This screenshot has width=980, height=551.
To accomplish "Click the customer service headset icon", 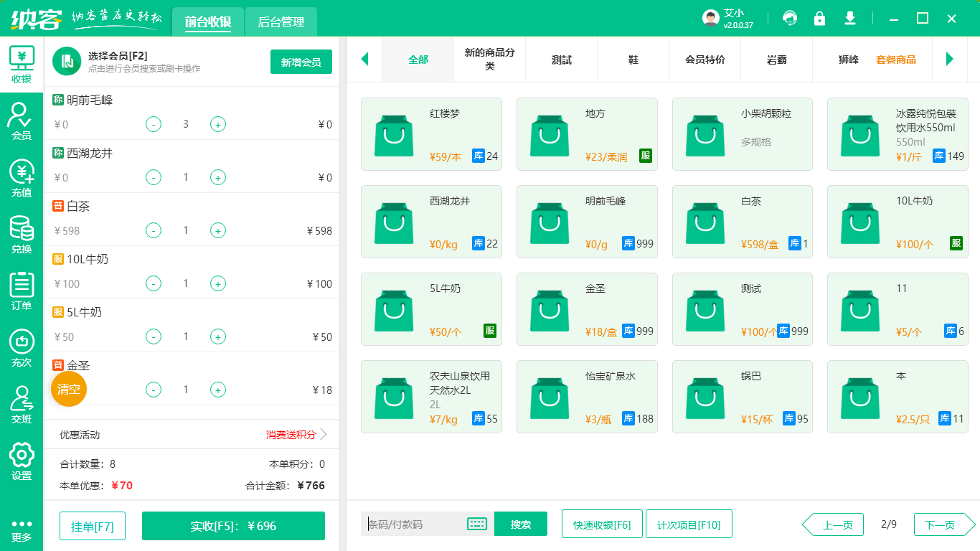I will tap(790, 18).
